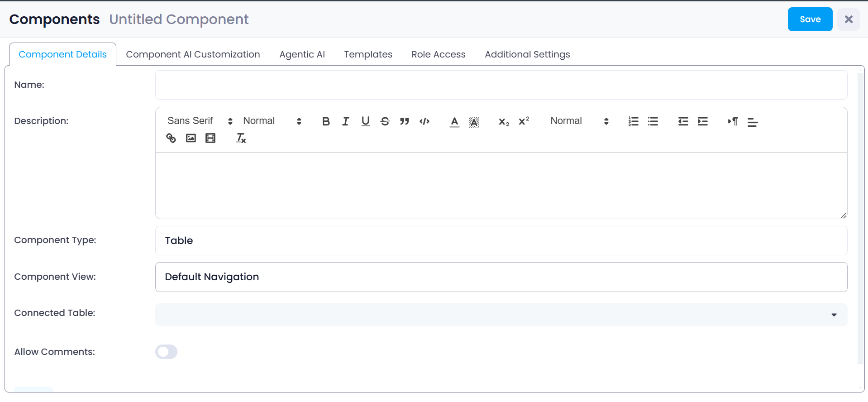Click into the Name input field
The height and width of the screenshot is (402, 868).
501,85
